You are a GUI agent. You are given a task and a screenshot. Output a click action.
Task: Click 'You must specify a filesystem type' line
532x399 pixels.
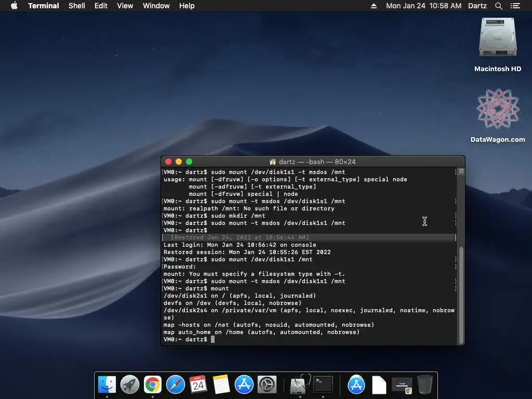[x=254, y=274]
